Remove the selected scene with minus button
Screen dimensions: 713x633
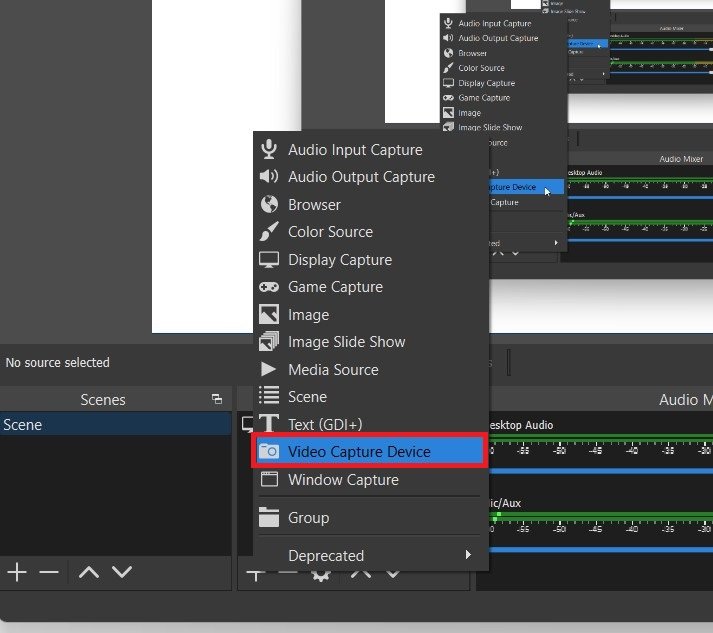49,572
